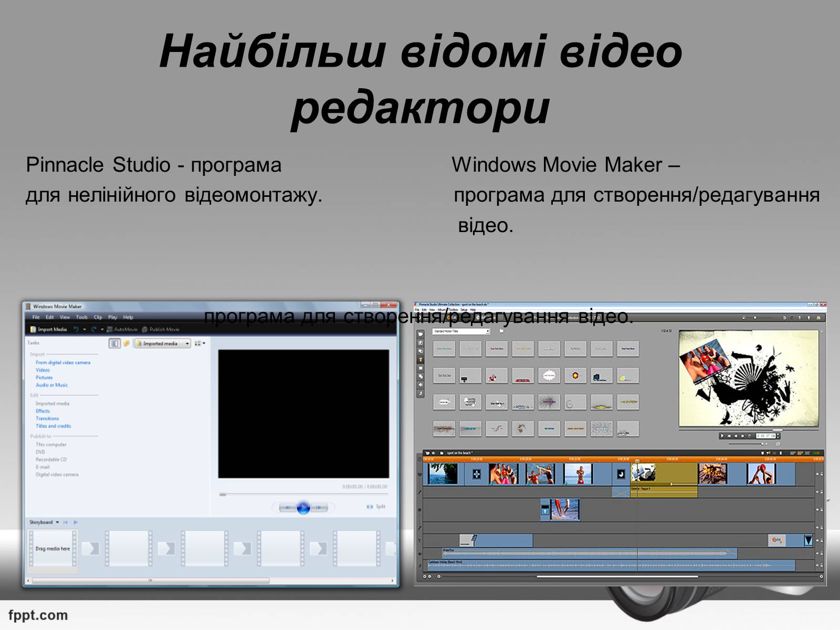Click 'This computer' under Publish to
The width and height of the screenshot is (840, 630).
point(51,444)
